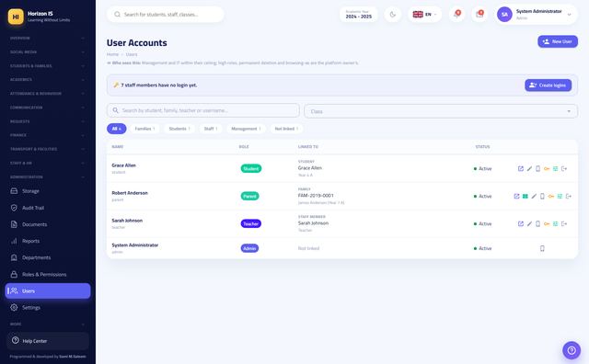Click the Horizon IS logo badge
Viewport: 589px width, 364px height.
point(16,17)
